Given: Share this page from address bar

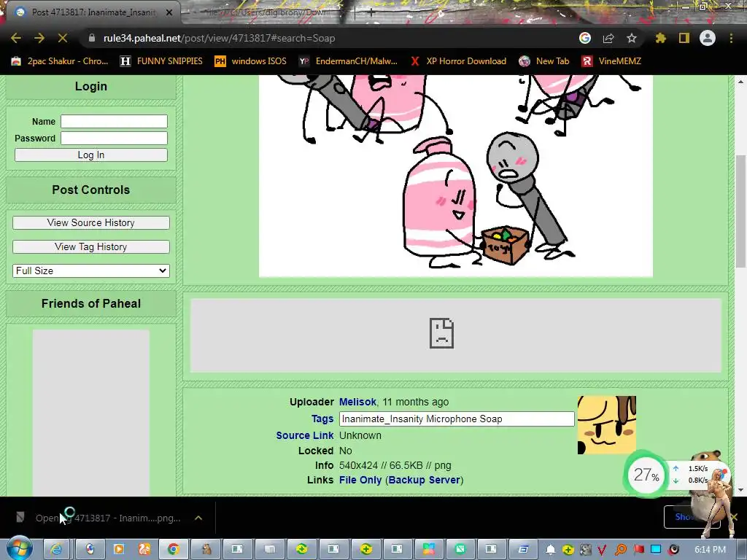Looking at the screenshot, I should pyautogui.click(x=608, y=38).
